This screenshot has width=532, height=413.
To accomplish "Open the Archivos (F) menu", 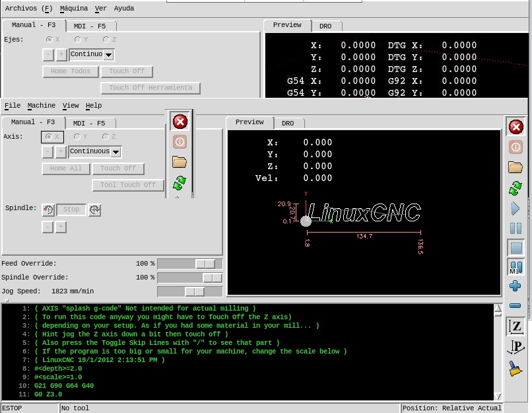I will (29, 8).
